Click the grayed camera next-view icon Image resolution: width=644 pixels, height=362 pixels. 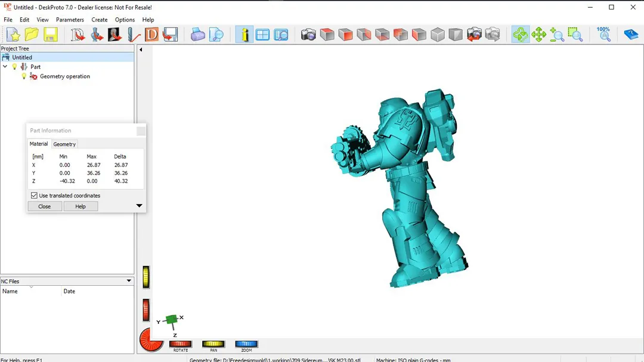493,35
